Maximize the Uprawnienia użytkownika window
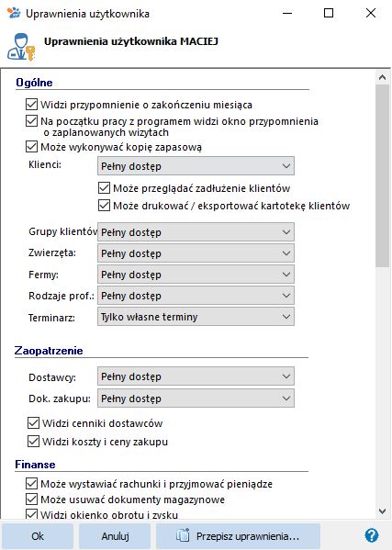This screenshot has height=550, width=392. 329,13
